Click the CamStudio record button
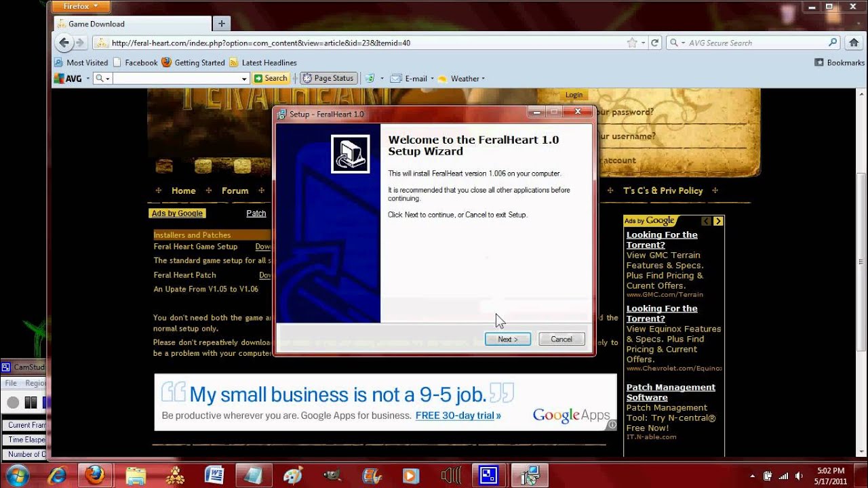This screenshot has height=488, width=868. coord(13,403)
